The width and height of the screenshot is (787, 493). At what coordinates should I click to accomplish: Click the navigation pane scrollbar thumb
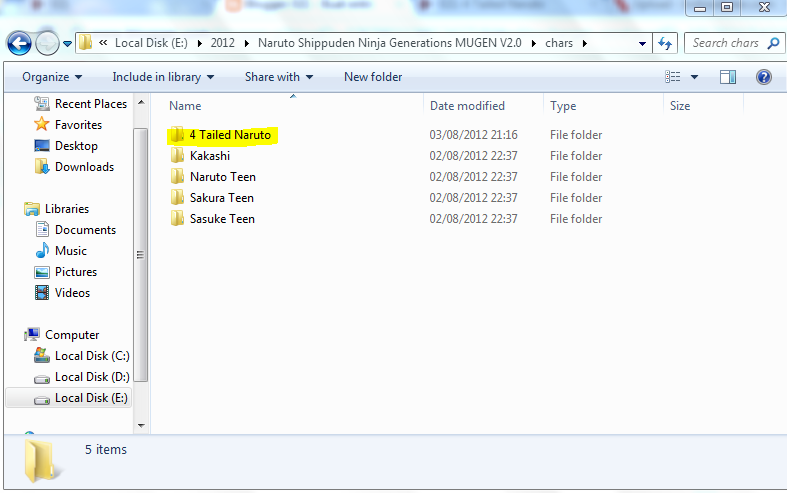[142, 255]
